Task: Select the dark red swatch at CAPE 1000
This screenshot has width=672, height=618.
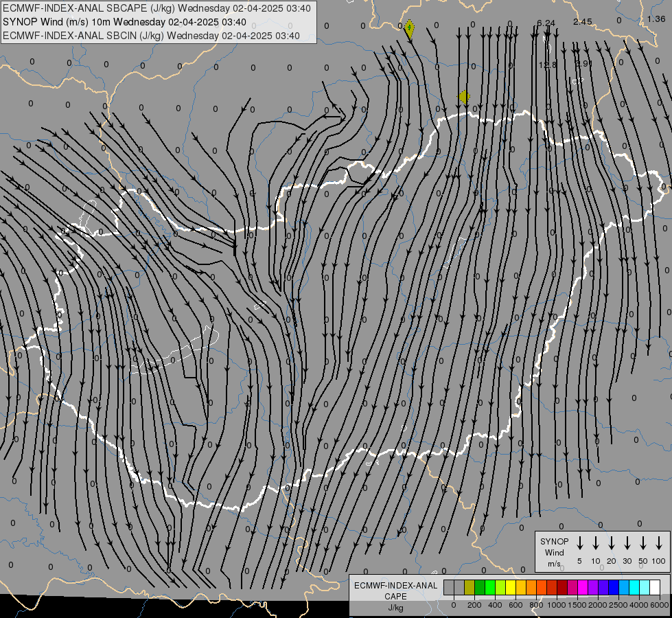Action: click(562, 587)
